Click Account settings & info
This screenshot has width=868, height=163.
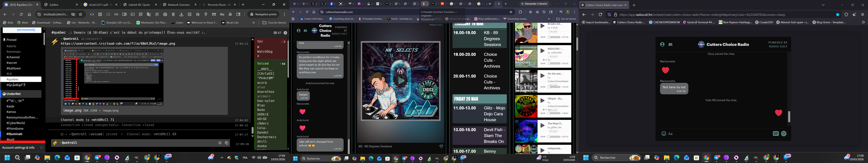[x=18, y=147]
